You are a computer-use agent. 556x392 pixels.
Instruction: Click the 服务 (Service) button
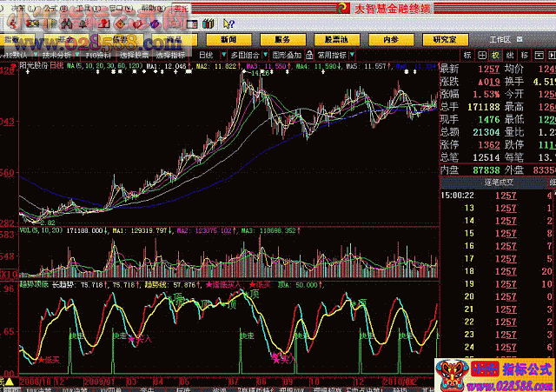(282, 39)
